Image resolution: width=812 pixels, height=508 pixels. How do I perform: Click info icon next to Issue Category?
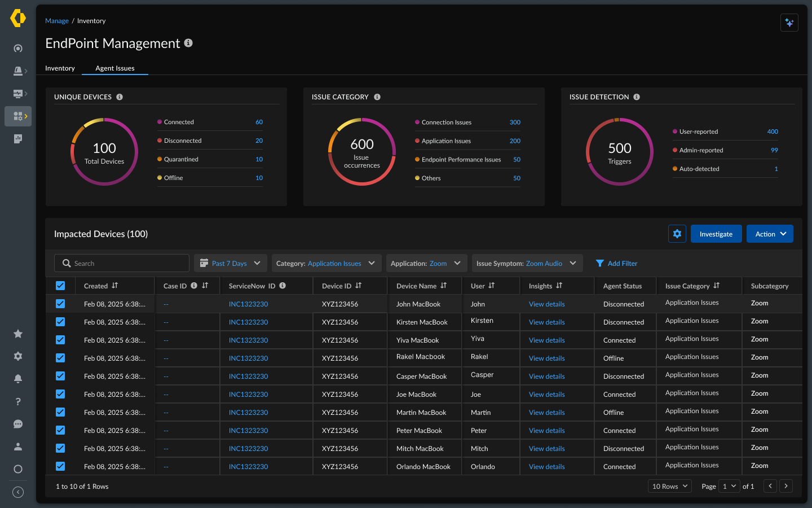[x=377, y=97]
